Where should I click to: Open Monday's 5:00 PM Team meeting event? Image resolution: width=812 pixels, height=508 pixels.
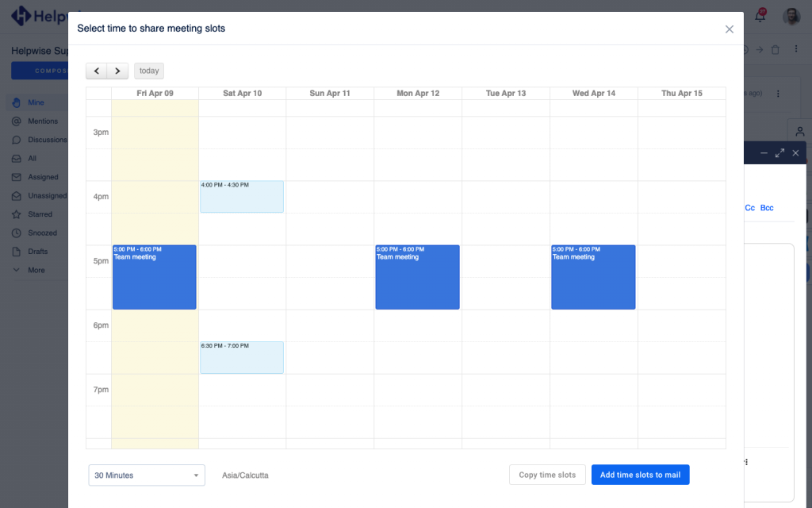tap(417, 277)
